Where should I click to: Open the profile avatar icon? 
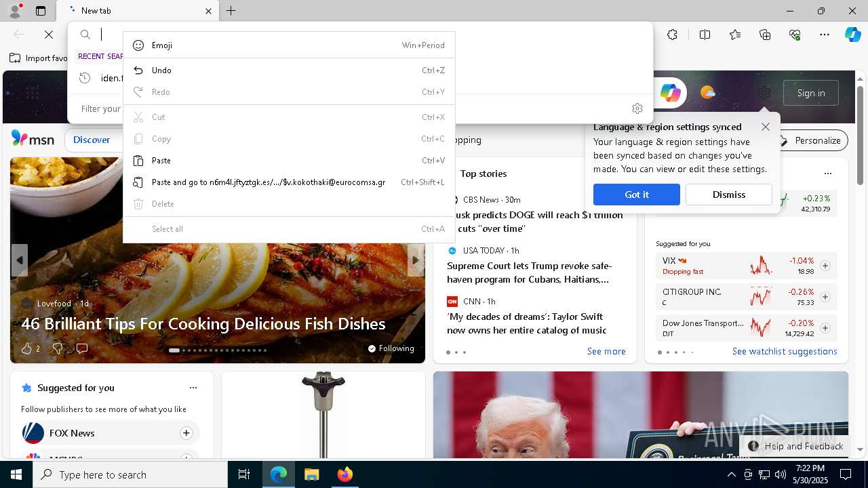[15, 11]
